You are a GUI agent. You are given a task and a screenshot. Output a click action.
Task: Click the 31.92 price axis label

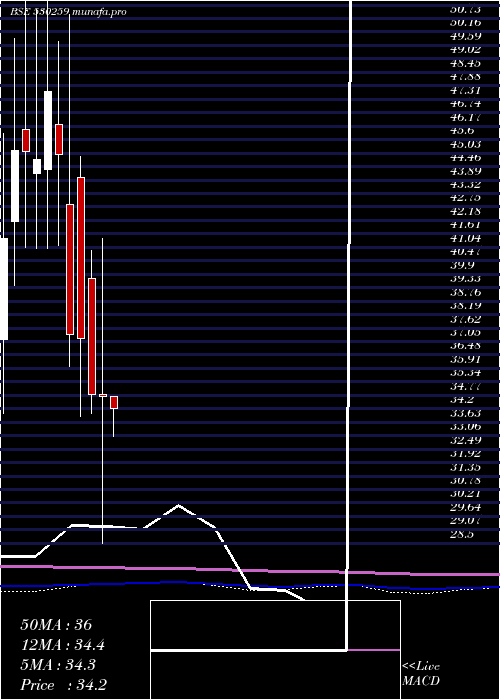(x=465, y=453)
